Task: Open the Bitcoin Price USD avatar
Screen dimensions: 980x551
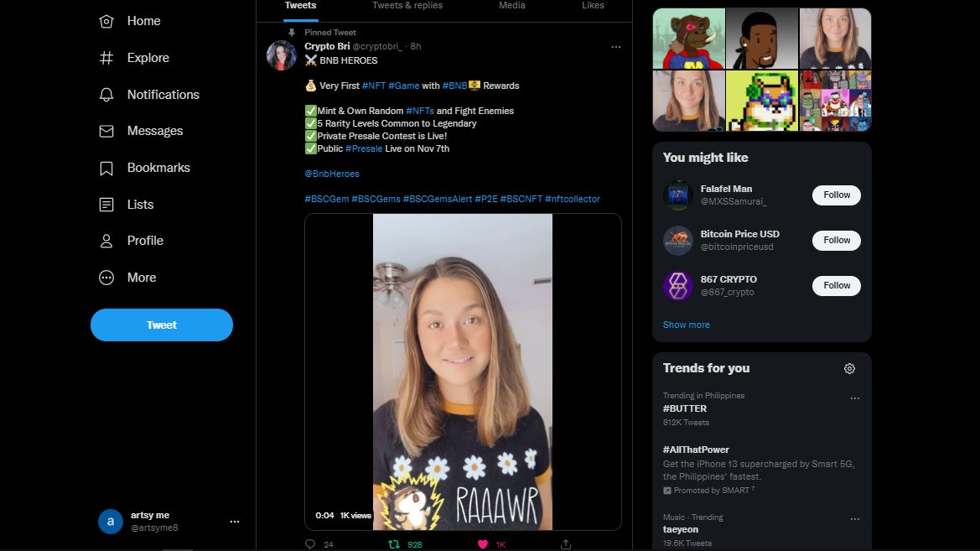Action: (x=678, y=240)
